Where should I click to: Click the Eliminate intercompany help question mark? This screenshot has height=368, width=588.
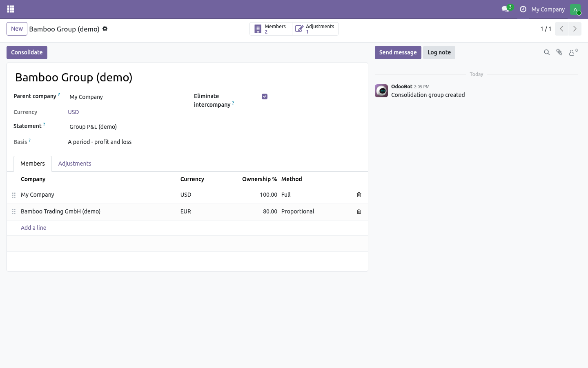click(233, 103)
